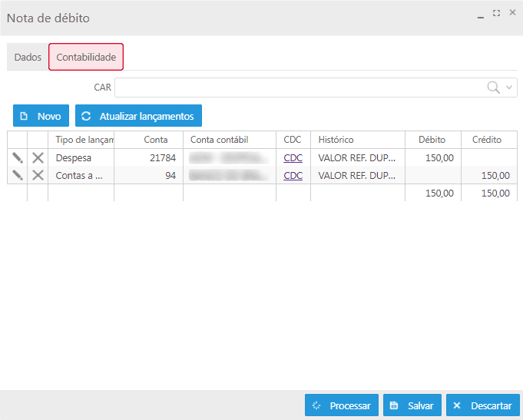Edit the Despesa row with pencil icon
The image size is (523, 420).
tap(18, 157)
